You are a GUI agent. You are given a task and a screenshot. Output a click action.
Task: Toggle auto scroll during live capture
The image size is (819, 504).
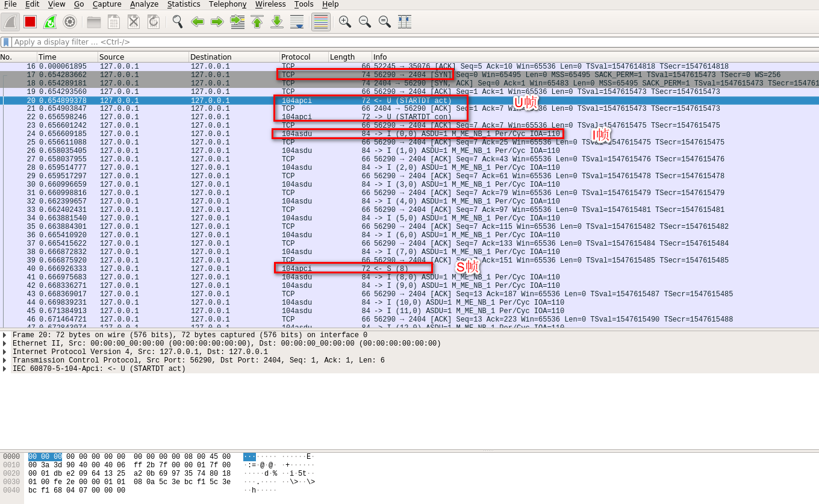(x=297, y=22)
